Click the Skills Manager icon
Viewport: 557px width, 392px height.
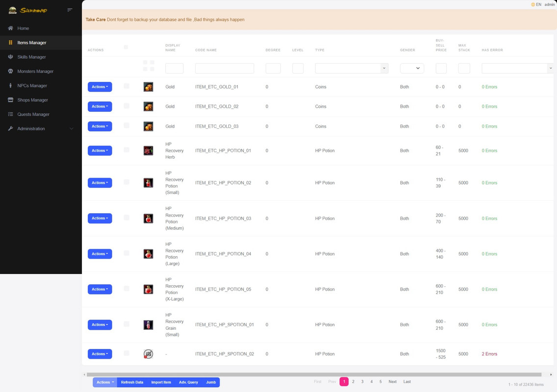pyautogui.click(x=11, y=57)
